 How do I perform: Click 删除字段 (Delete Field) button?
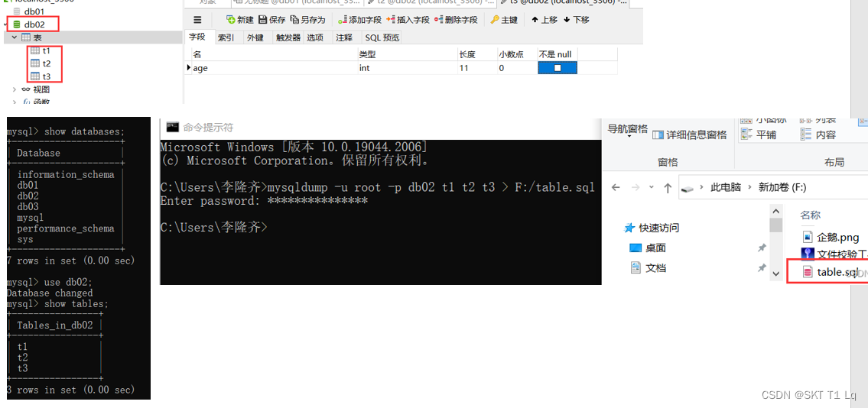click(456, 20)
